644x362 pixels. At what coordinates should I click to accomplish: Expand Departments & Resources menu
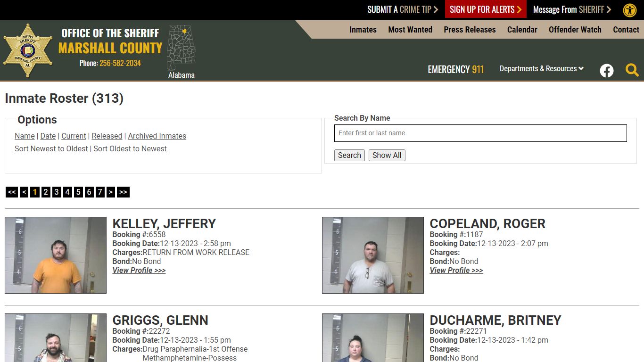point(542,68)
